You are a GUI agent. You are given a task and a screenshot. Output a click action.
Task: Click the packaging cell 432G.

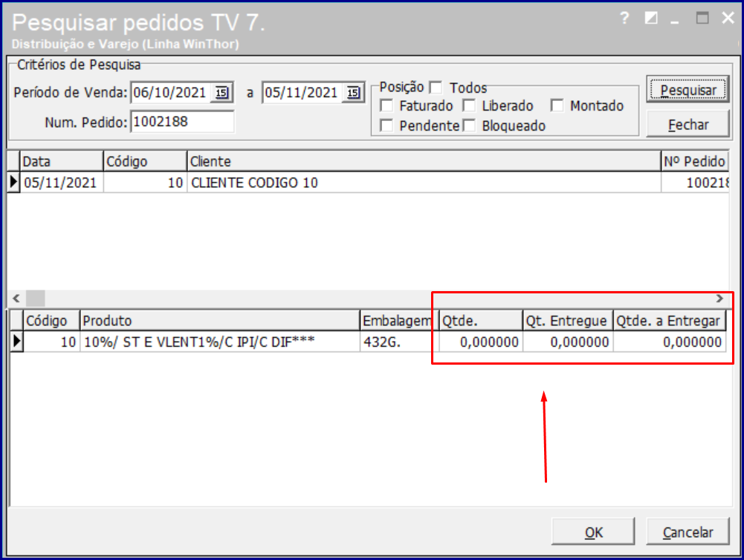pos(398,342)
